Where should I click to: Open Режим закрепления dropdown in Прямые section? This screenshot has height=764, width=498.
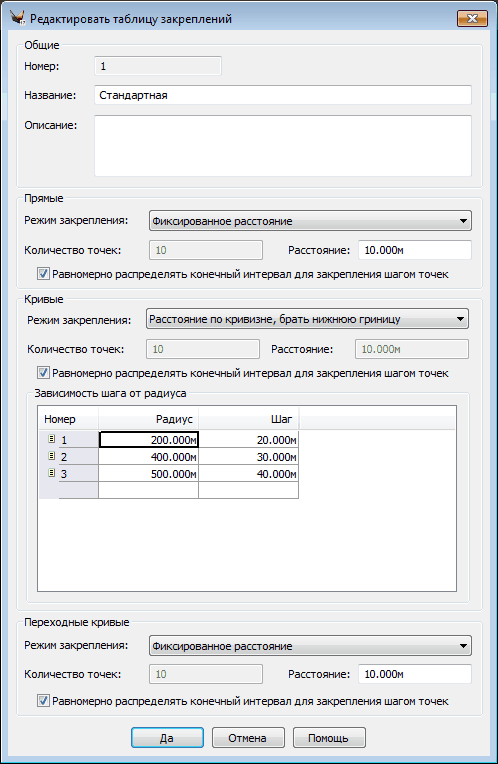point(310,221)
